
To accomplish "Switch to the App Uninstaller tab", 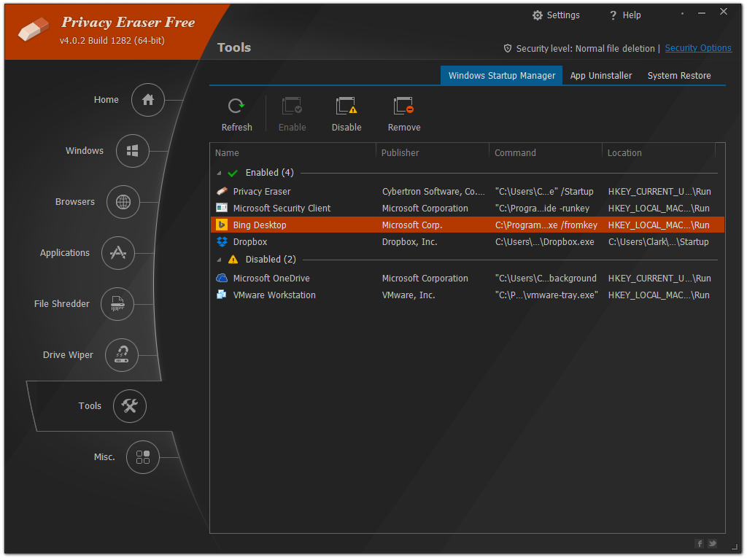I will pyautogui.click(x=600, y=76).
